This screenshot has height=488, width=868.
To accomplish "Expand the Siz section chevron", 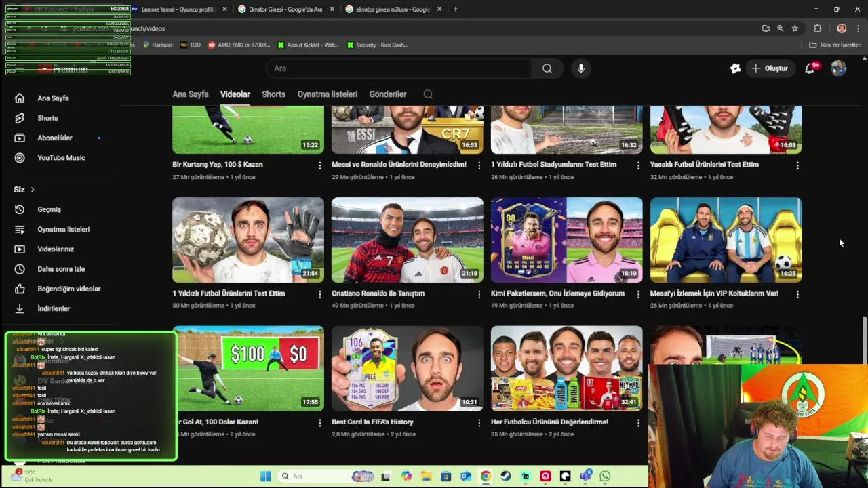I will click(x=32, y=190).
